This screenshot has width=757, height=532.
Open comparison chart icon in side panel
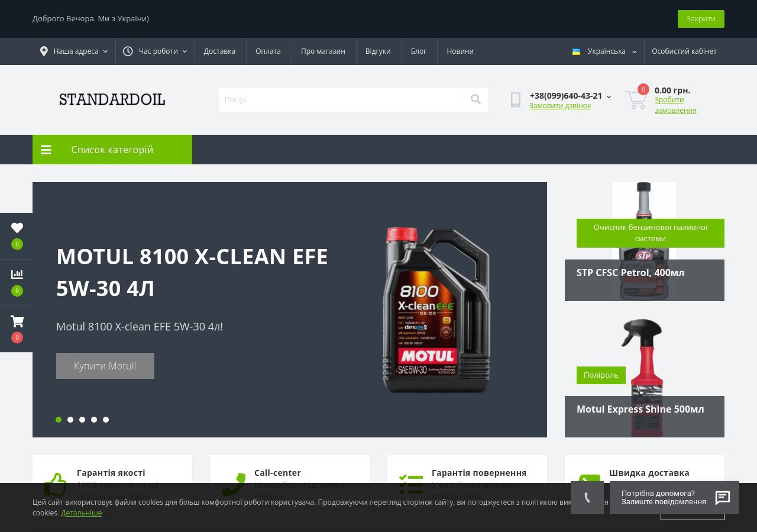[17, 274]
